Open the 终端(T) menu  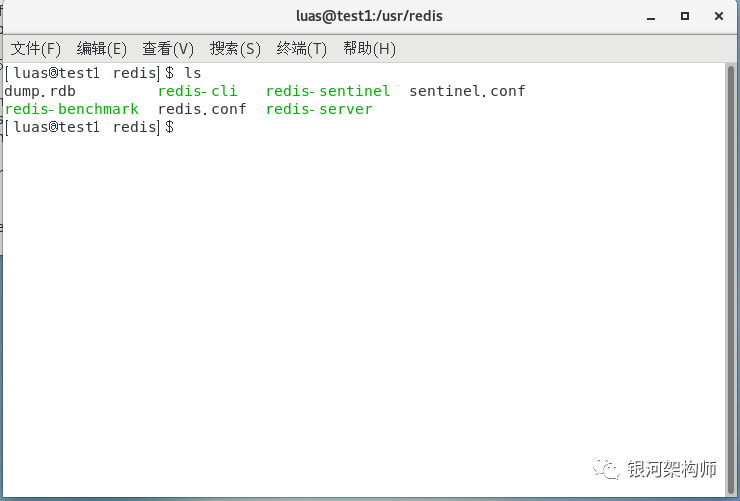tap(302, 49)
